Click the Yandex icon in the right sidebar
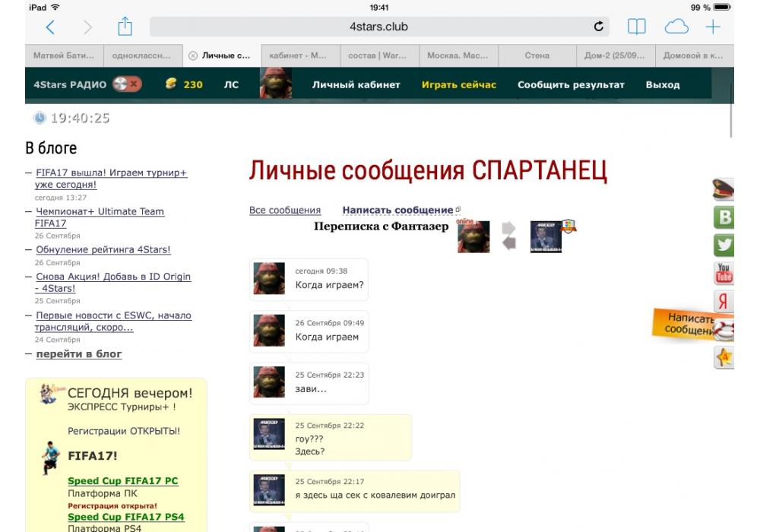Image resolution: width=760 pixels, height=532 pixels. 724,300
